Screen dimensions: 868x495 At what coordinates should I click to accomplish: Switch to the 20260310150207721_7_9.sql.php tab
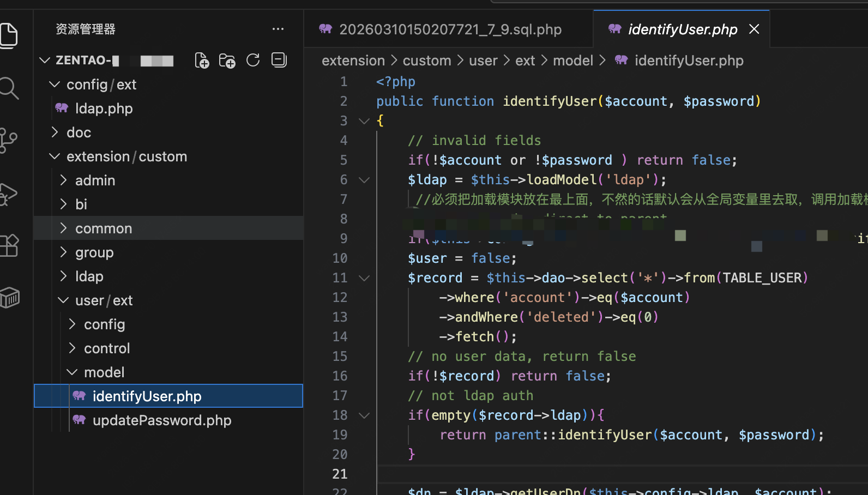[450, 29]
